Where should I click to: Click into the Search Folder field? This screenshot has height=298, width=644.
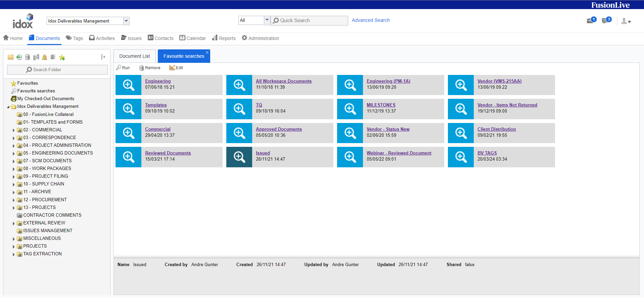57,70
